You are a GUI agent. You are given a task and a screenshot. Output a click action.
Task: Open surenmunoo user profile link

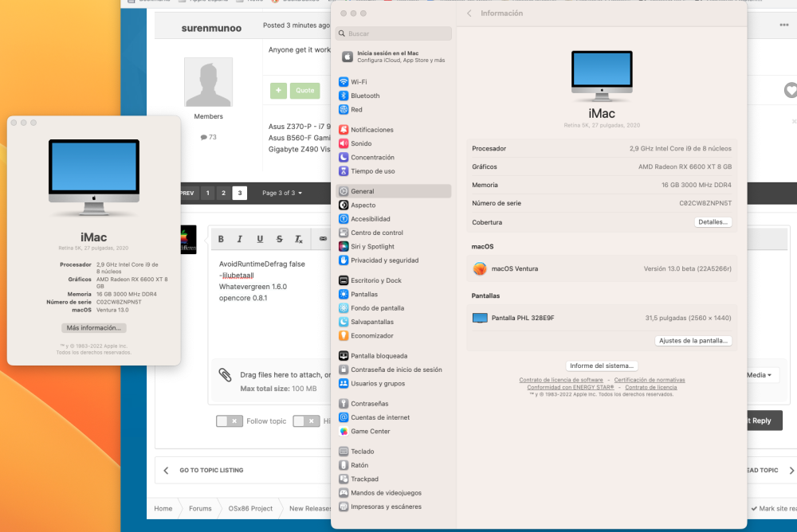coord(211,28)
